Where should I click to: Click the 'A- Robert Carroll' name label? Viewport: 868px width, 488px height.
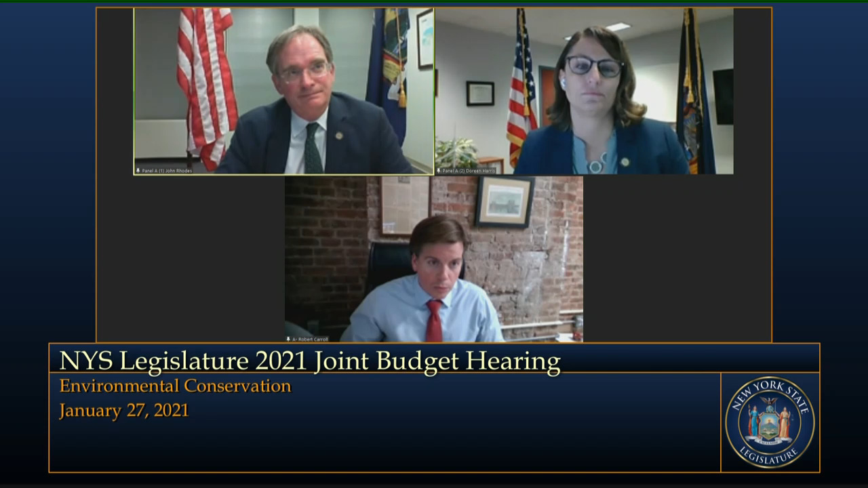click(310, 339)
